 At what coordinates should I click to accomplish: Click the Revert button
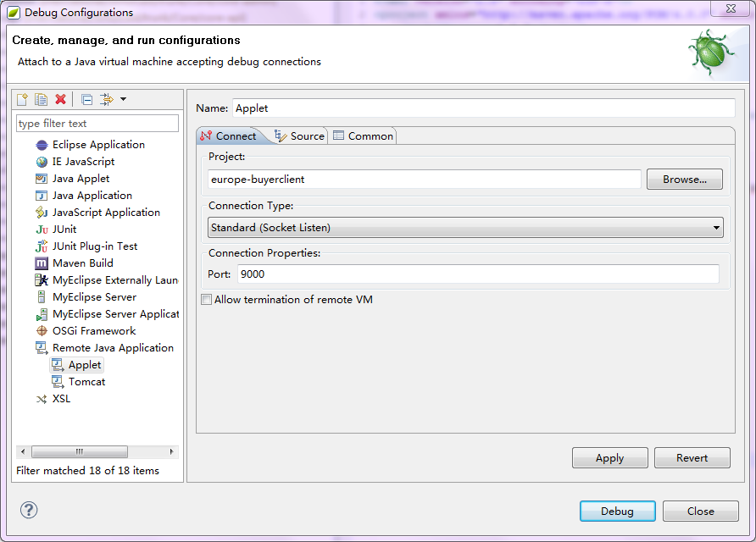[x=692, y=457]
